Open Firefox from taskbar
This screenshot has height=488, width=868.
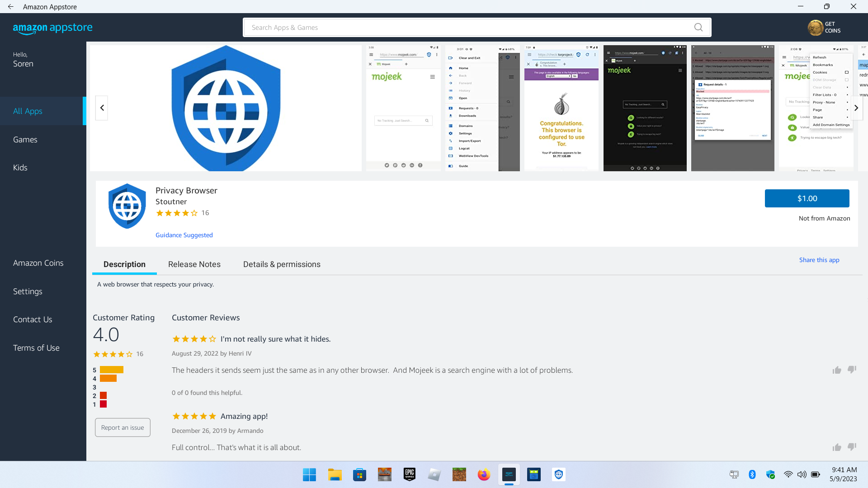484,474
